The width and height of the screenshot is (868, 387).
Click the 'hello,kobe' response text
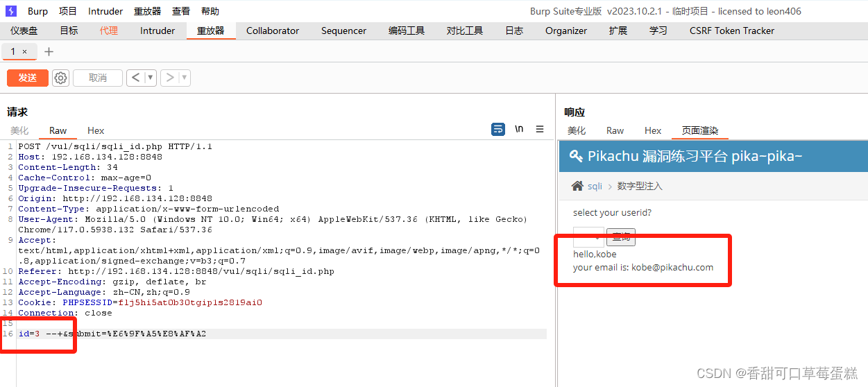coord(595,255)
